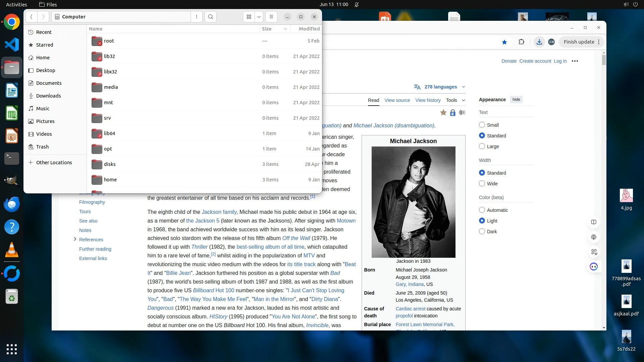Click the Finish update button
The width and height of the screenshot is (644, 362).
579,42
